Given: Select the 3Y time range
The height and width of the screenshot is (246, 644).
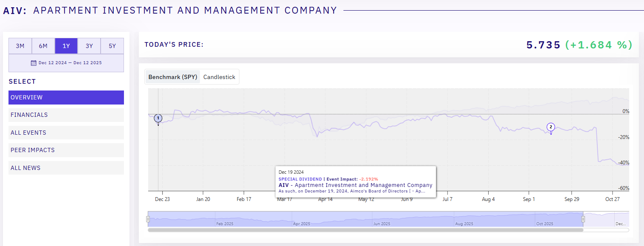Looking at the screenshot, I should [89, 46].
